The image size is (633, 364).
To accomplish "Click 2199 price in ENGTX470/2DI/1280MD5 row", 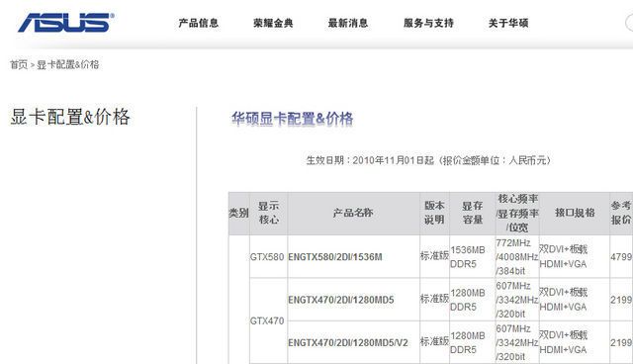I will click(x=621, y=300).
